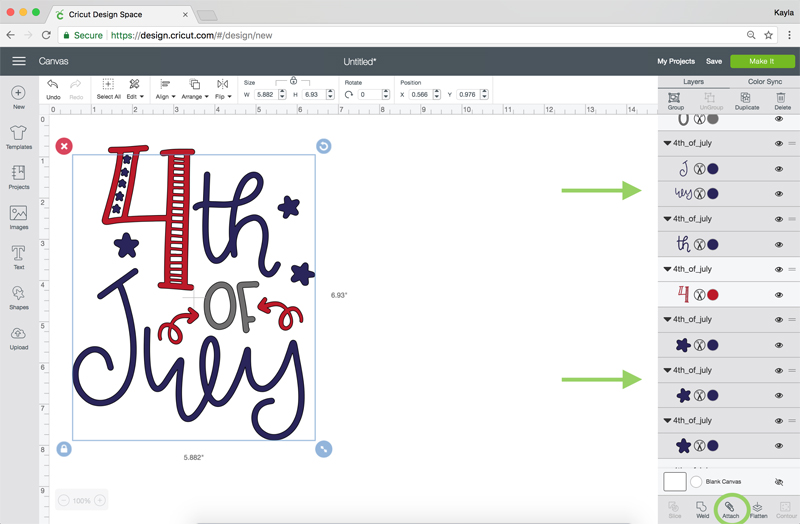Click Select All in the toolbar
Screen dimensions: 800x524
point(108,89)
